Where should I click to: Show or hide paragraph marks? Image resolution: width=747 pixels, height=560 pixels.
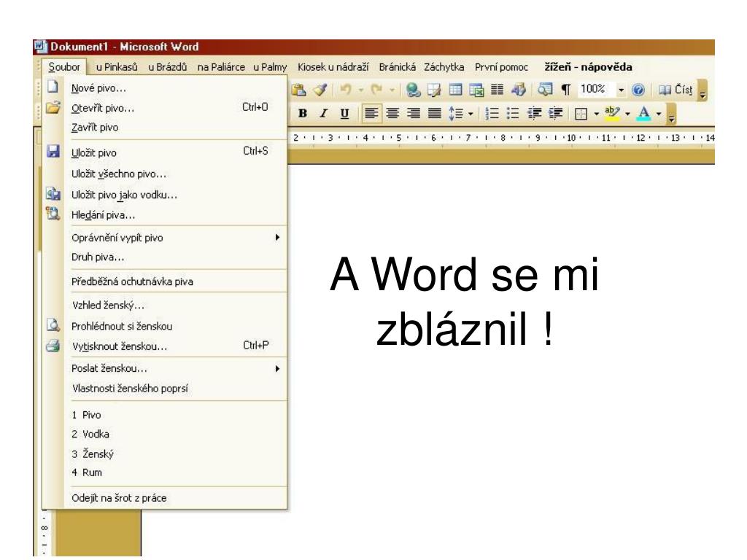pos(566,90)
